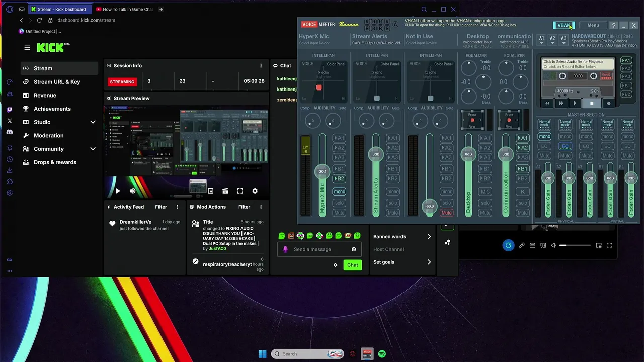Open A1 hardware output device dropdown
This screenshot has height=362, width=644.
tap(541, 40)
